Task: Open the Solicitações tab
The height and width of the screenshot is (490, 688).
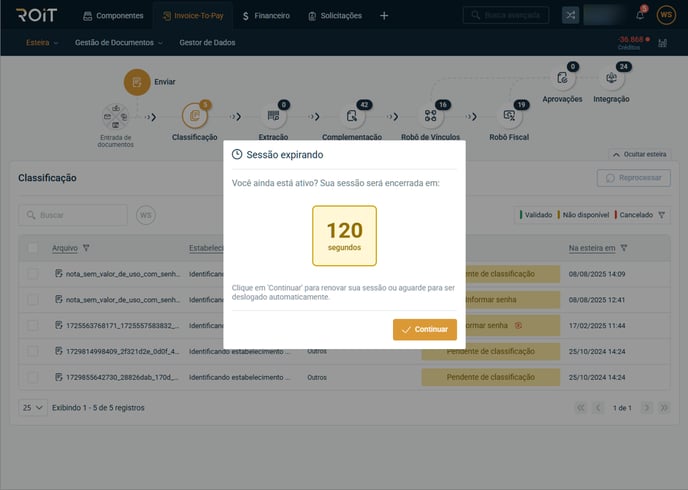Action: pos(335,15)
